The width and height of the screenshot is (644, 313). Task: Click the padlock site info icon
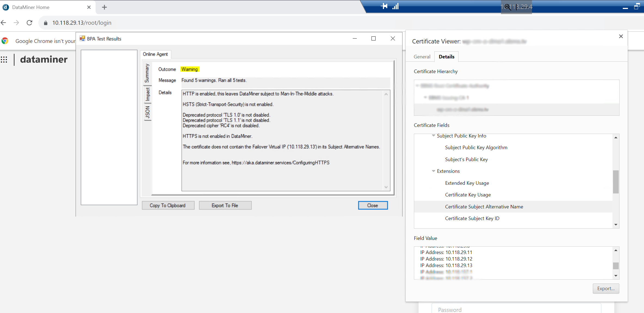pyautogui.click(x=46, y=23)
